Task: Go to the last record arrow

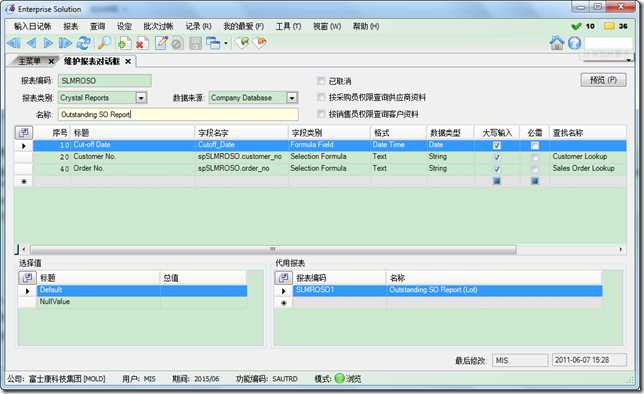Action: coord(65,42)
